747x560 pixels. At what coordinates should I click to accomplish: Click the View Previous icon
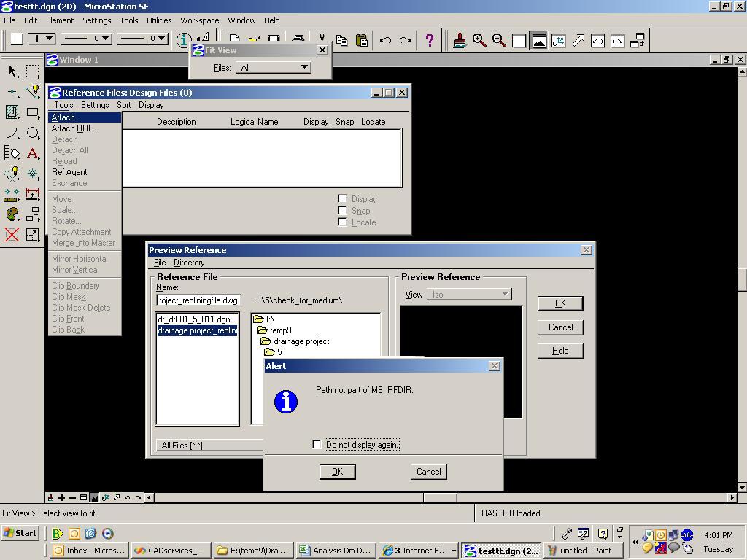coord(597,41)
